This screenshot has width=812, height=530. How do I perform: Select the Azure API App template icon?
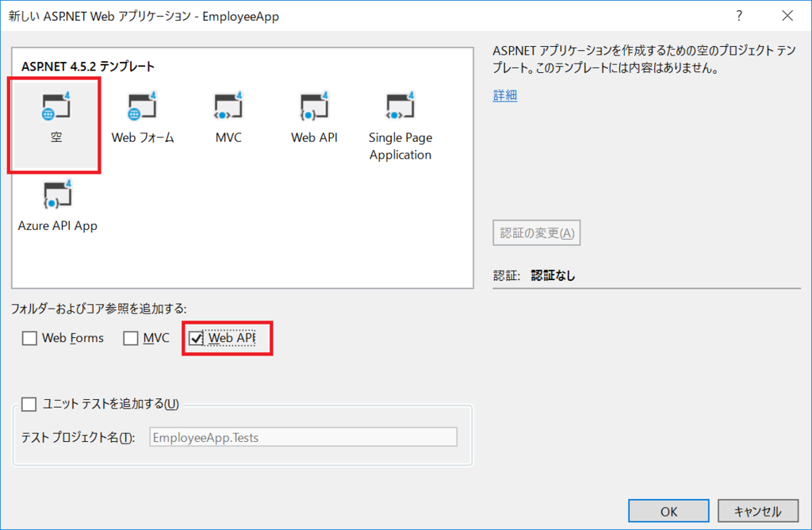[57, 195]
